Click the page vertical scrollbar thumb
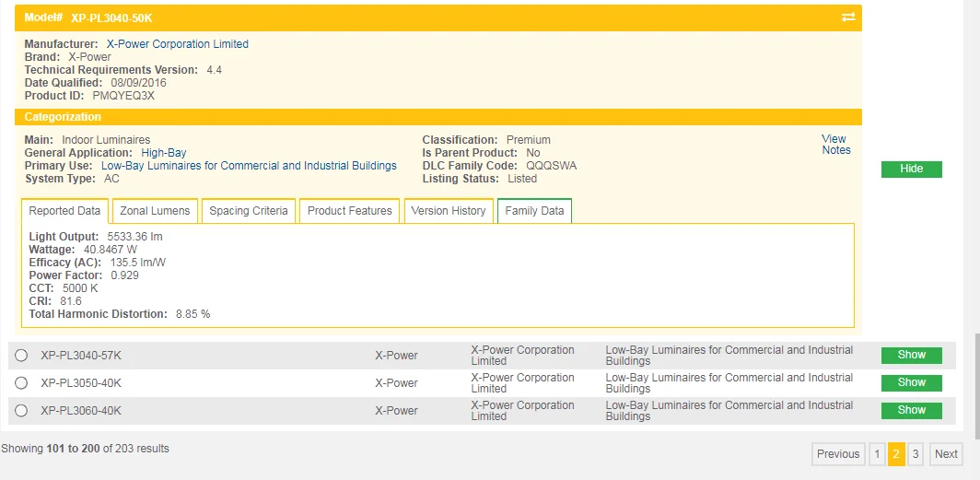This screenshot has width=980, height=480. 975,385
